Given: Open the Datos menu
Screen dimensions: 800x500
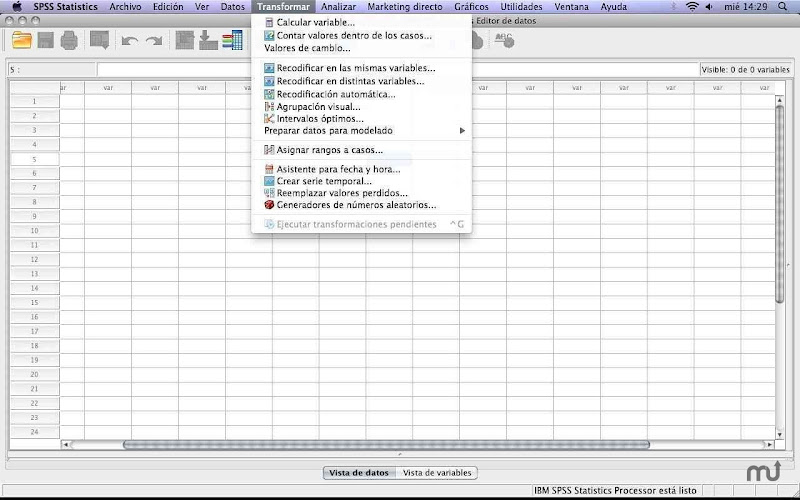Looking at the screenshot, I should pos(233,7).
